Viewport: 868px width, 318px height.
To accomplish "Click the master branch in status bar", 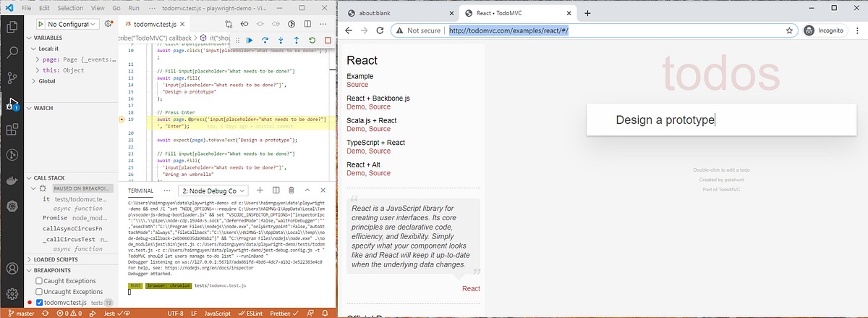I will point(22,313).
